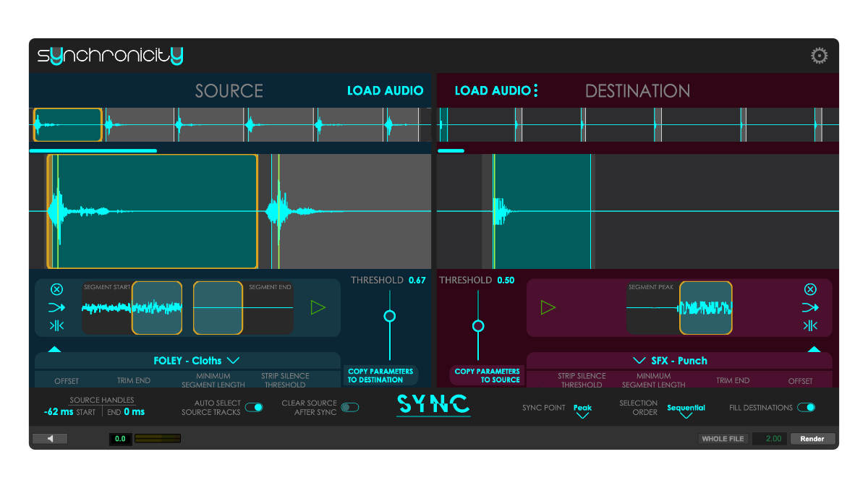Collapse the source parameters with the up triangle
This screenshot has height=488, width=868.
(54, 349)
